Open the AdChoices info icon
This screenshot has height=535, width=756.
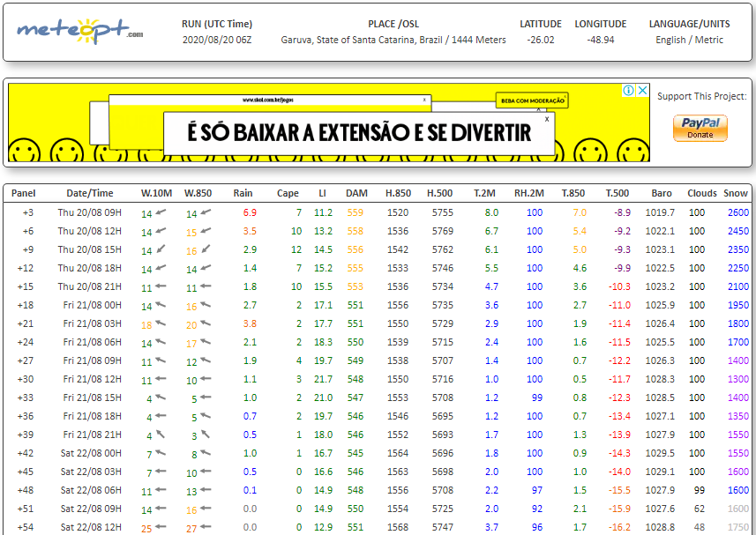pos(628,91)
